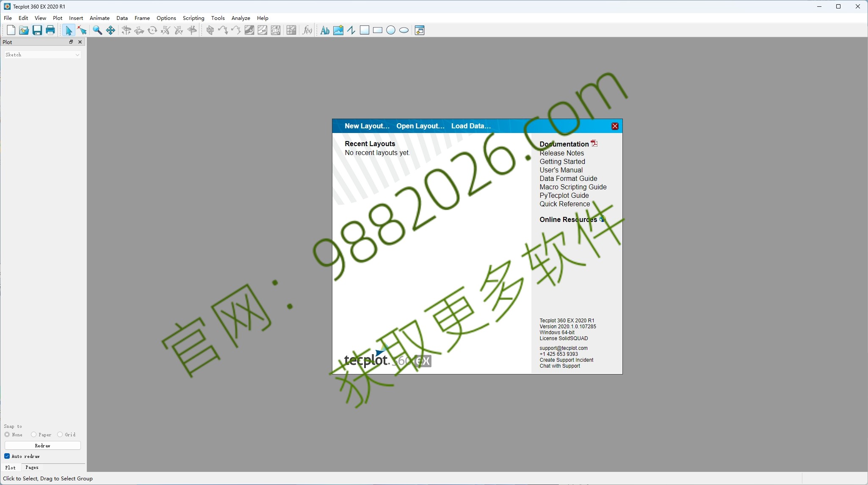The width and height of the screenshot is (868, 485).
Task: Select the None snap radio button
Action: 7,435
